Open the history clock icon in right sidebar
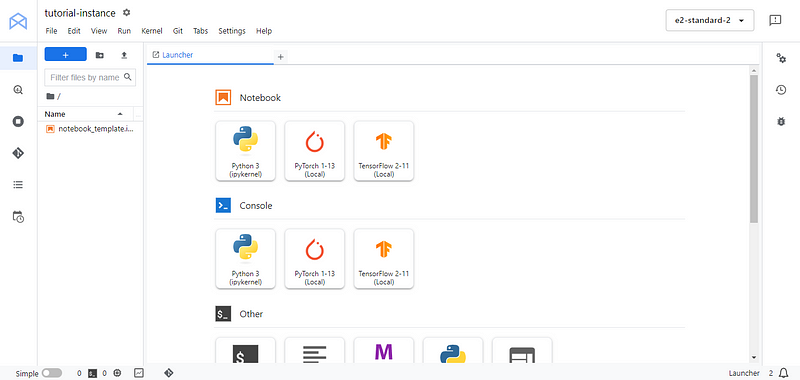This screenshot has width=800, height=380. 781,90
